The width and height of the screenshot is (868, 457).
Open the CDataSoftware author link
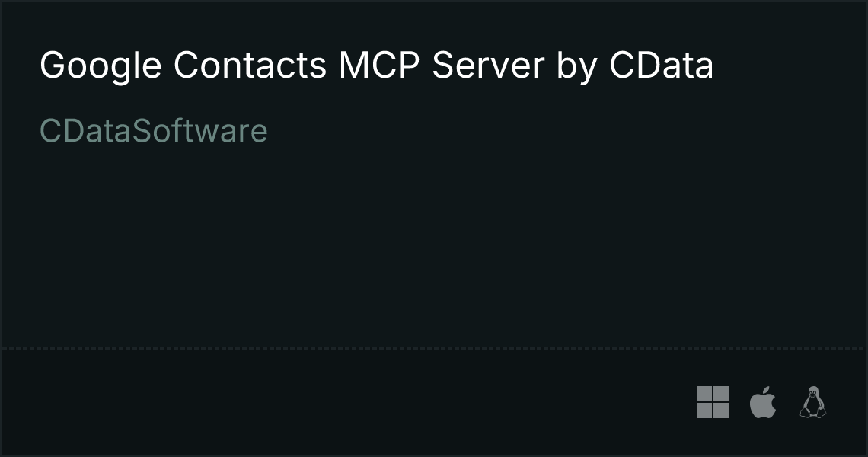(x=154, y=131)
